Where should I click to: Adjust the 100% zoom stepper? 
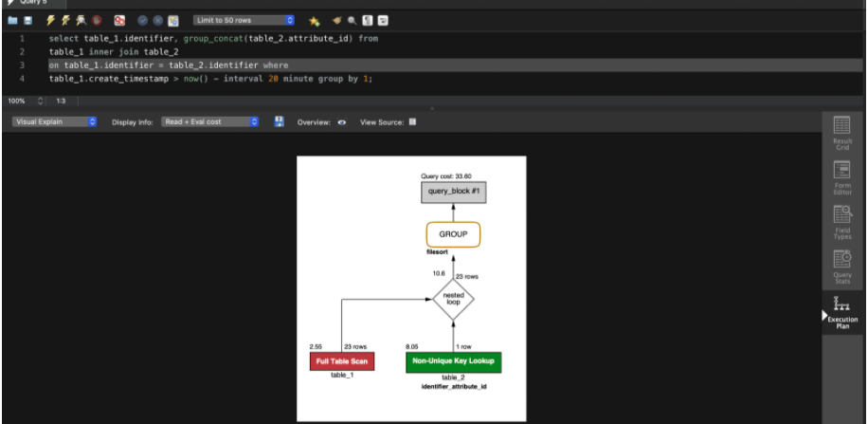click(40, 100)
